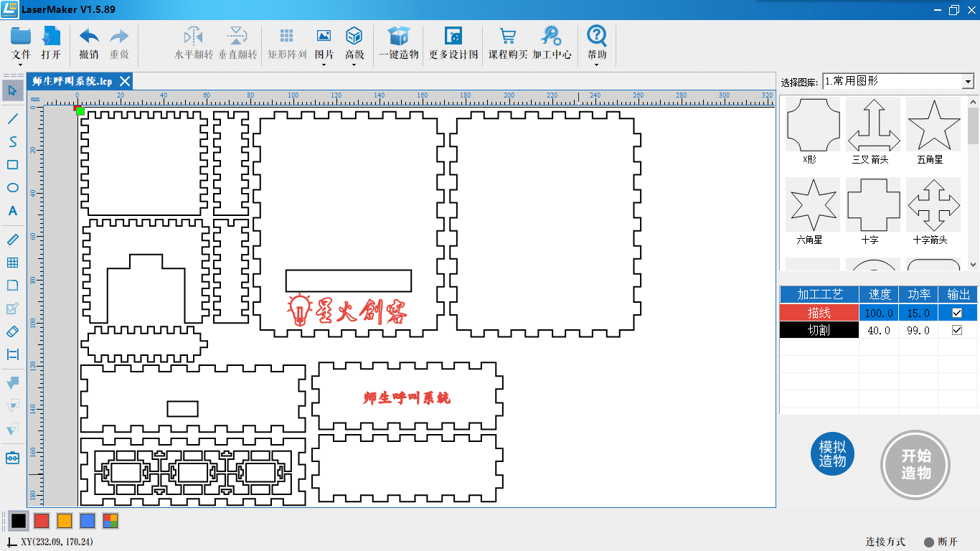The image size is (980, 551).
Task: Toggle output checkbox for 切割 row
Action: (x=956, y=330)
